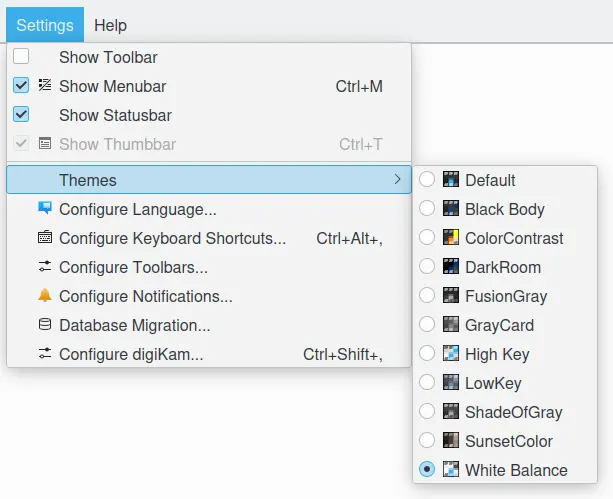613x499 pixels.
Task: Click the GrayCard theme color swatch
Action: click(451, 325)
